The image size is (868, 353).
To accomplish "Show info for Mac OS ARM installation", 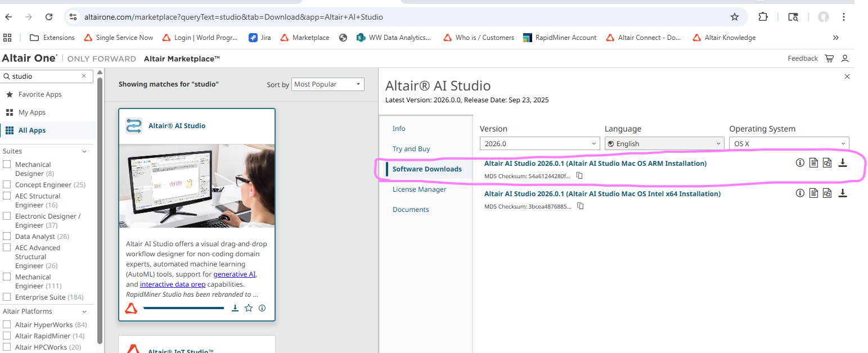I will click(x=800, y=163).
